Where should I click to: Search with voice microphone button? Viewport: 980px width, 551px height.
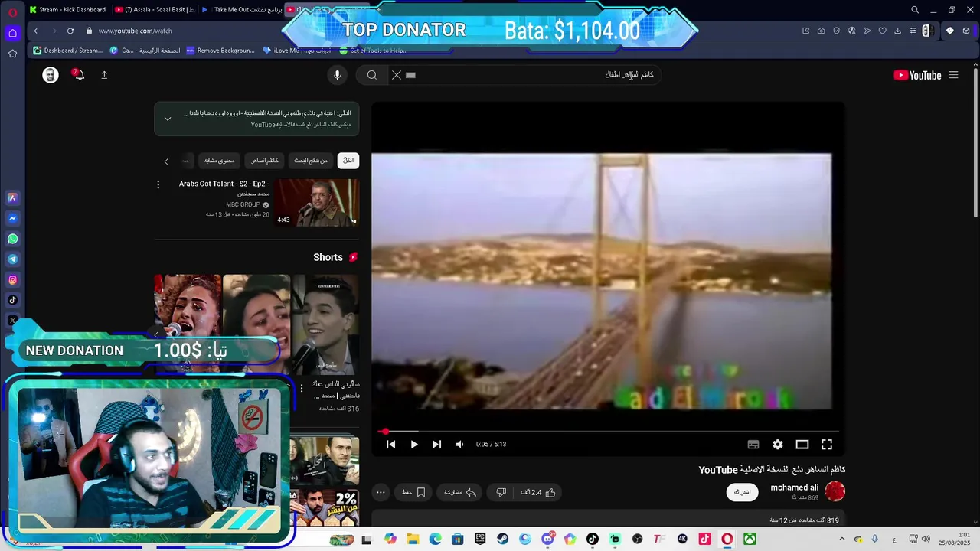click(337, 75)
